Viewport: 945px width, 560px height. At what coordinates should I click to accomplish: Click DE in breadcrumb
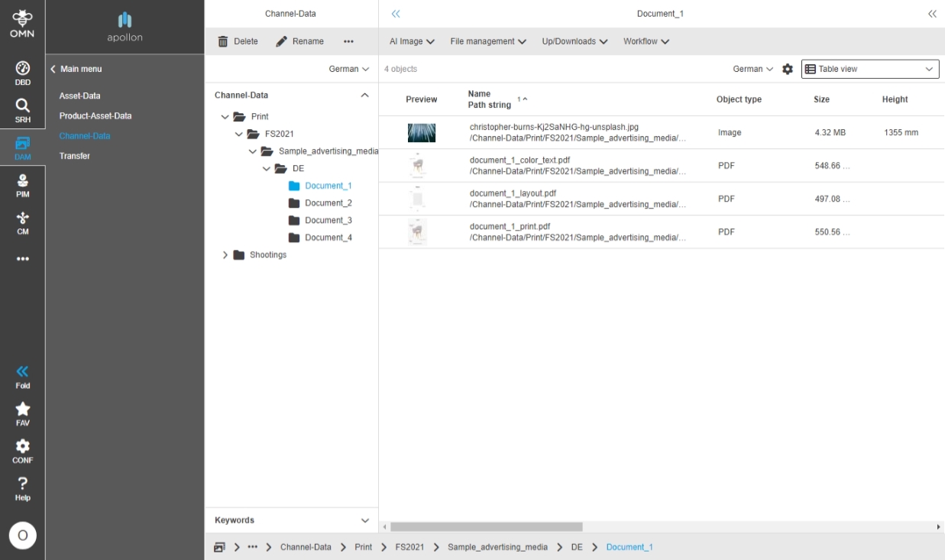tap(577, 547)
